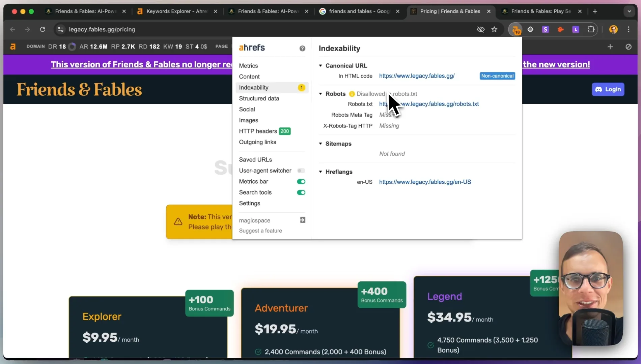Screen dimensions: 641x364
Task: Disable the Search tools toggle
Action: pyautogui.click(x=301, y=192)
